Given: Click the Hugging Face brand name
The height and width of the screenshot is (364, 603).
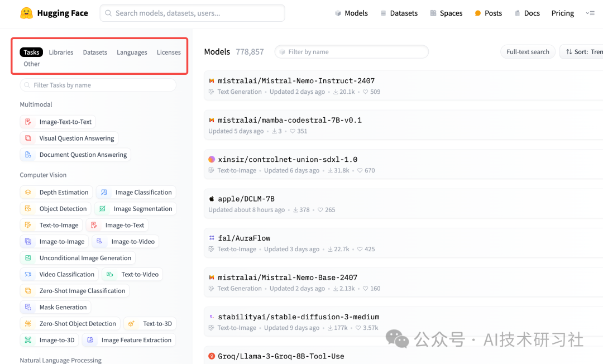Looking at the screenshot, I should pos(63,13).
